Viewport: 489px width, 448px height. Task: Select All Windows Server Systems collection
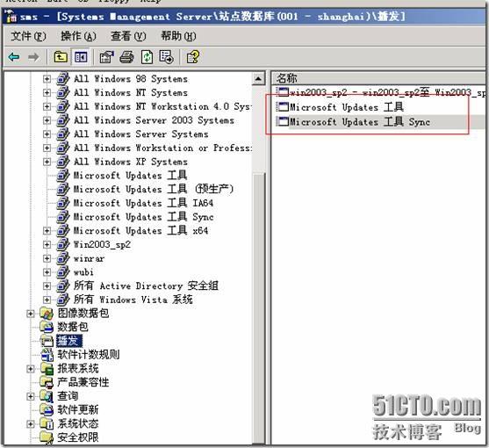point(140,134)
